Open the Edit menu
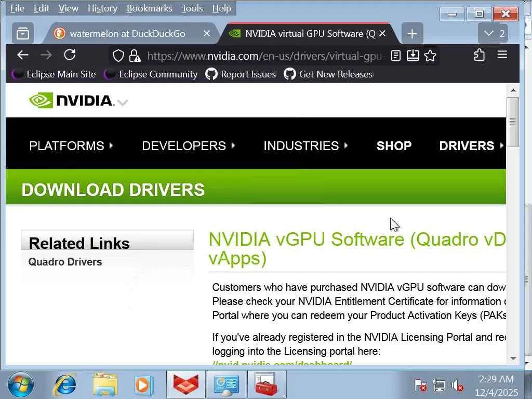 42,8
